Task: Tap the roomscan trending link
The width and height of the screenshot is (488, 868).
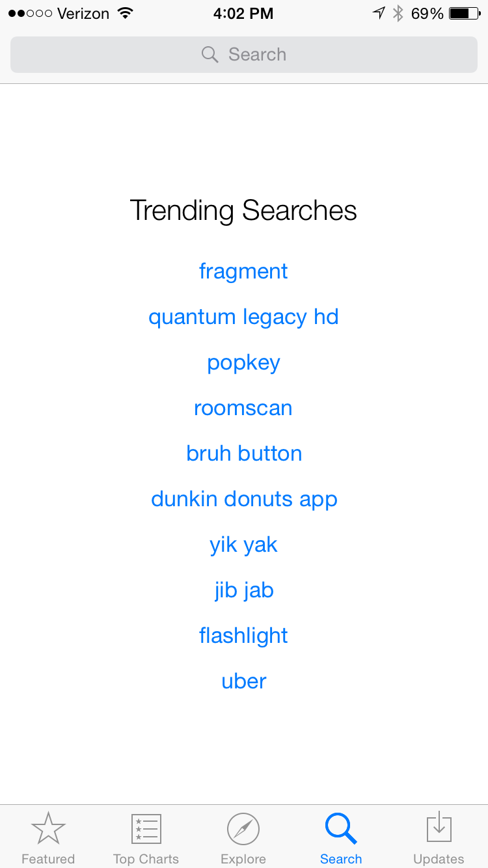Action: 243,408
